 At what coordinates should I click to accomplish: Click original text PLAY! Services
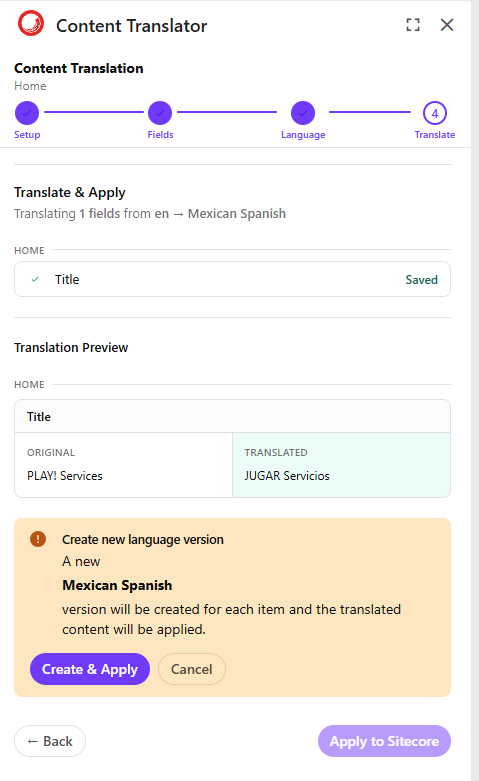(x=65, y=476)
